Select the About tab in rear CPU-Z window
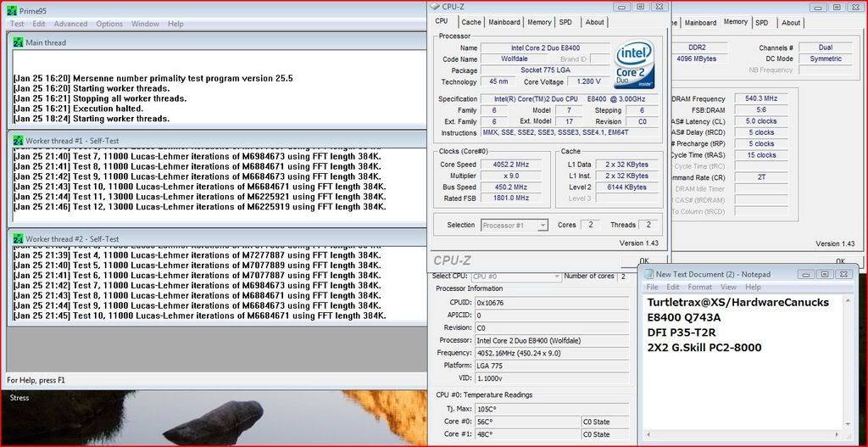Screen dimensions: 868x447 791,23
